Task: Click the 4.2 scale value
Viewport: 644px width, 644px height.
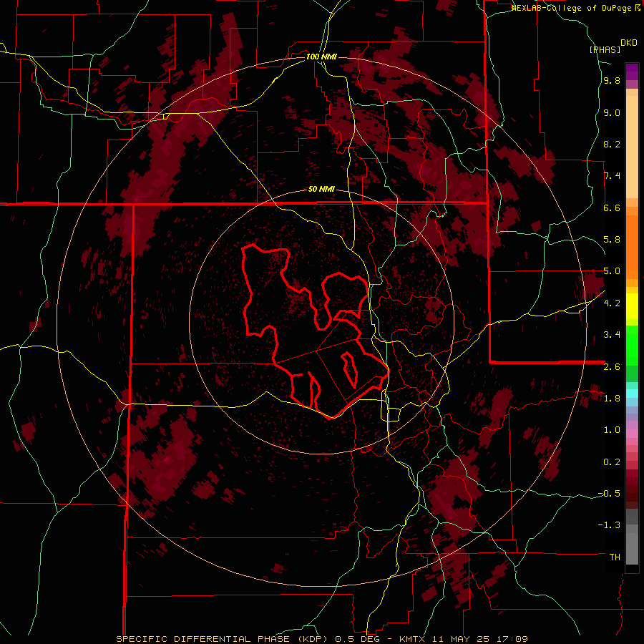Action: tap(612, 303)
